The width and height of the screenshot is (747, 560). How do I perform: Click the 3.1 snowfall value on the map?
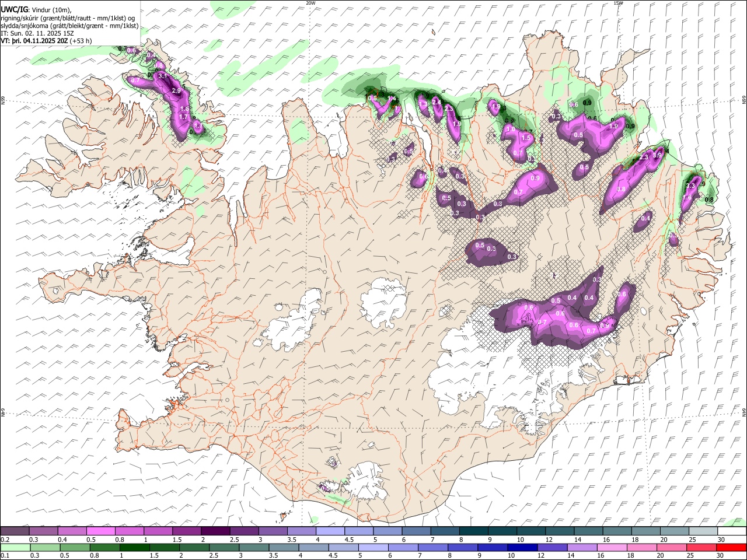[162, 76]
